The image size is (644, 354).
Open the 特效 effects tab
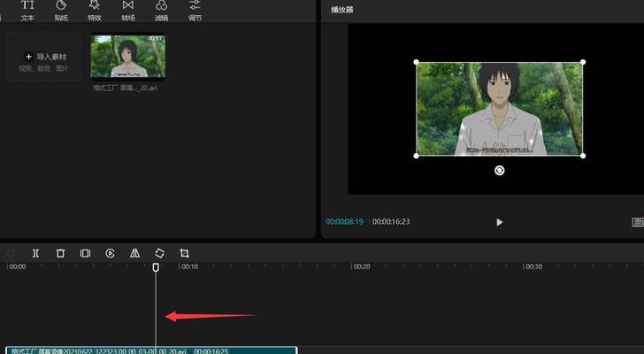tap(95, 11)
